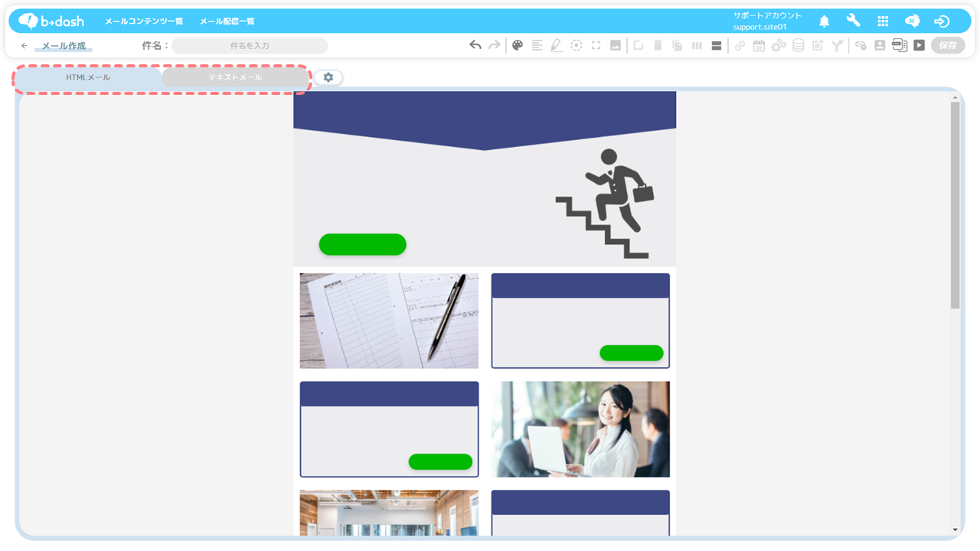This screenshot has height=551, width=980.
Task: Switch to the テキストメール tab
Action: (235, 77)
